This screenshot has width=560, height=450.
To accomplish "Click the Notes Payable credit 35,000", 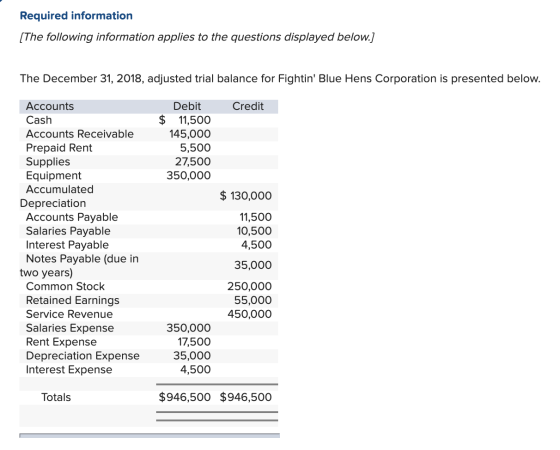I will click(253, 265).
